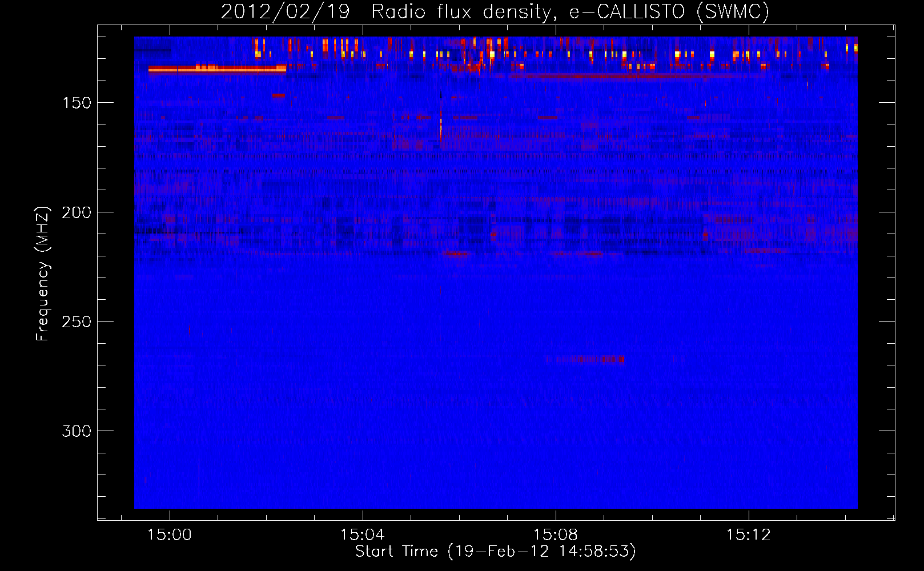Click the plot title 2012/02/19 Radio flux density
The height and width of the screenshot is (571, 924).
tap(495, 11)
